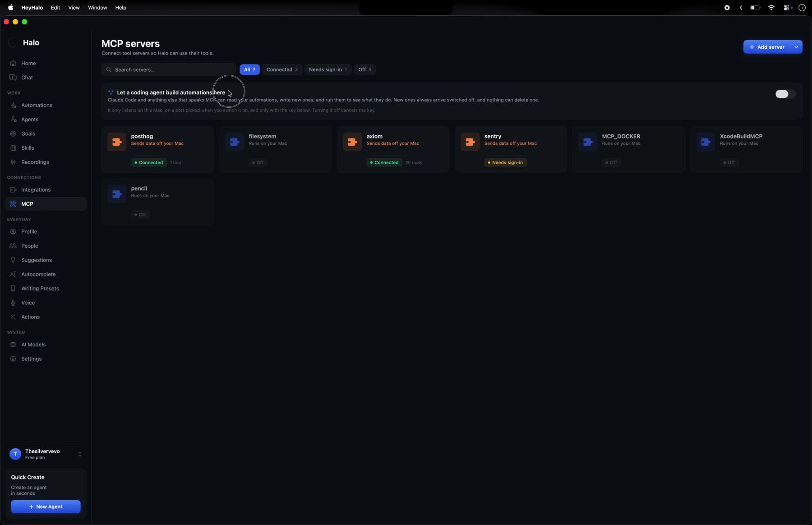Click the sentry server puzzle icon

click(470, 142)
